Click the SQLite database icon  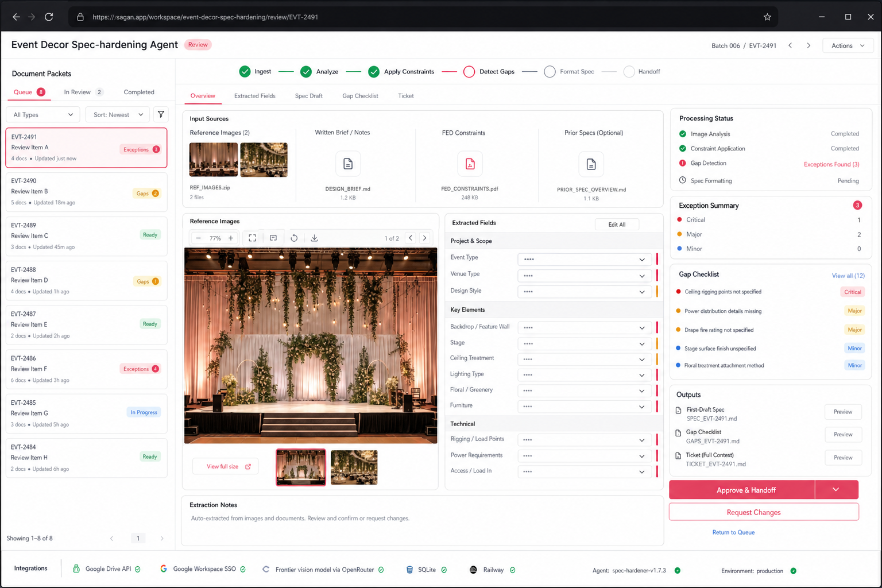pos(409,570)
